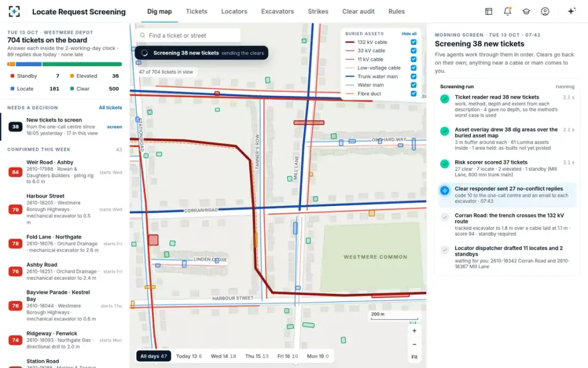Click the red square dig area near Linden Close
Screen dimensions: 588x368
[153, 240]
